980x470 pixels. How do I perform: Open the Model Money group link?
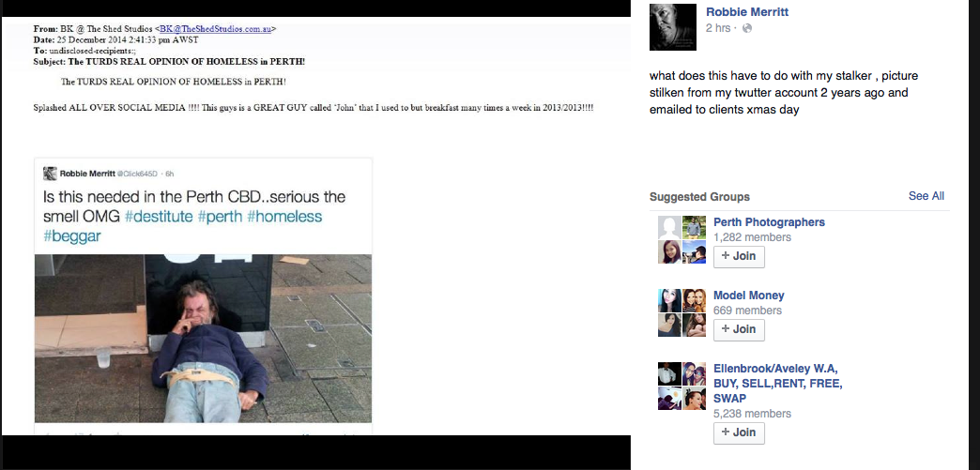pyautogui.click(x=749, y=295)
